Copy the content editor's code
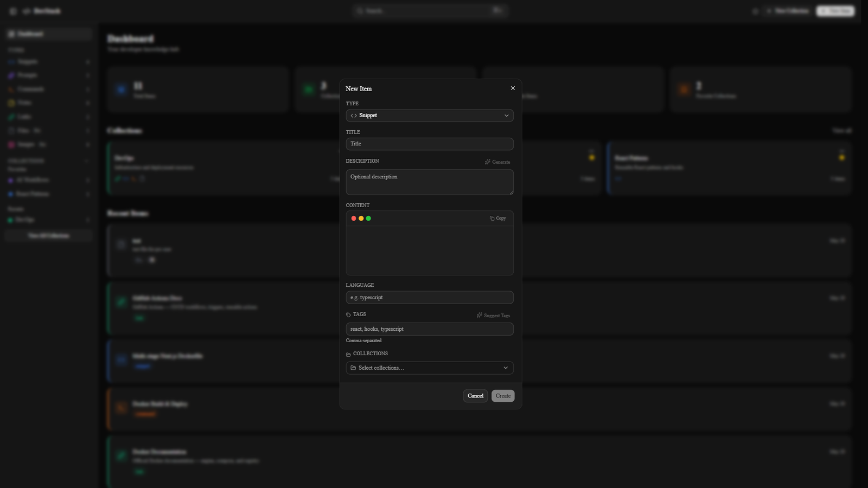Image resolution: width=868 pixels, height=488 pixels. click(498, 218)
